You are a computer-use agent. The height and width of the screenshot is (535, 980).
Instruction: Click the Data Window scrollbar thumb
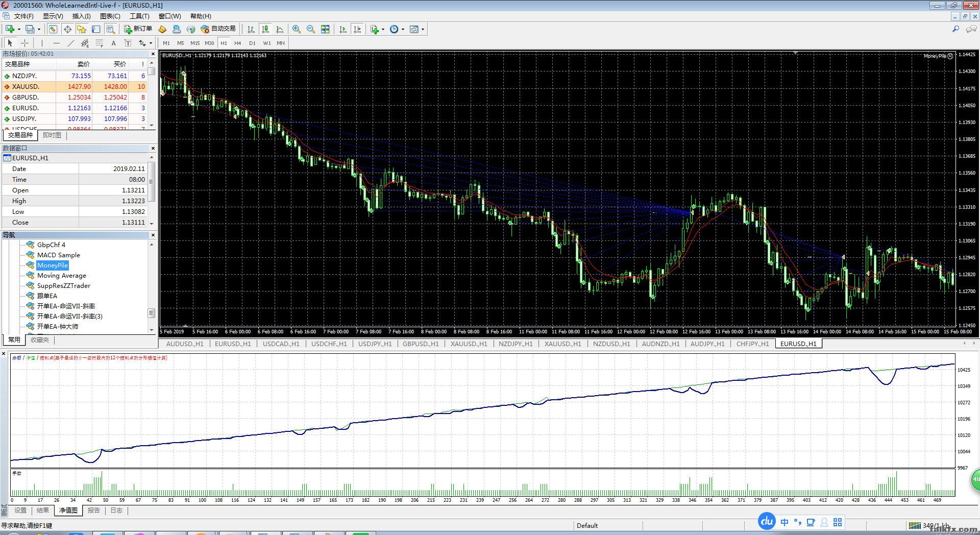[151, 181]
